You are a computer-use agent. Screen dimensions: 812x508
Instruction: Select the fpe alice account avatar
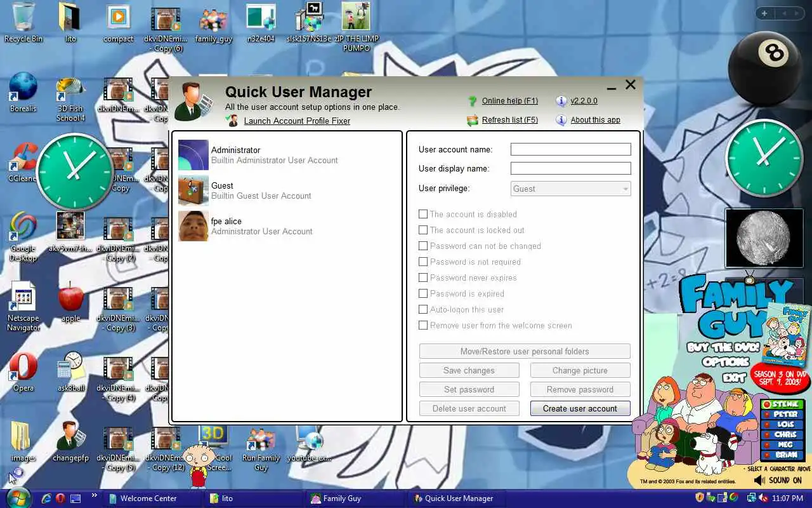[x=193, y=226]
